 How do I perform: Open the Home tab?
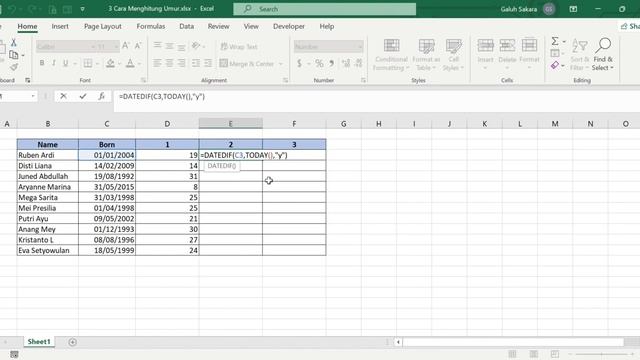27,27
